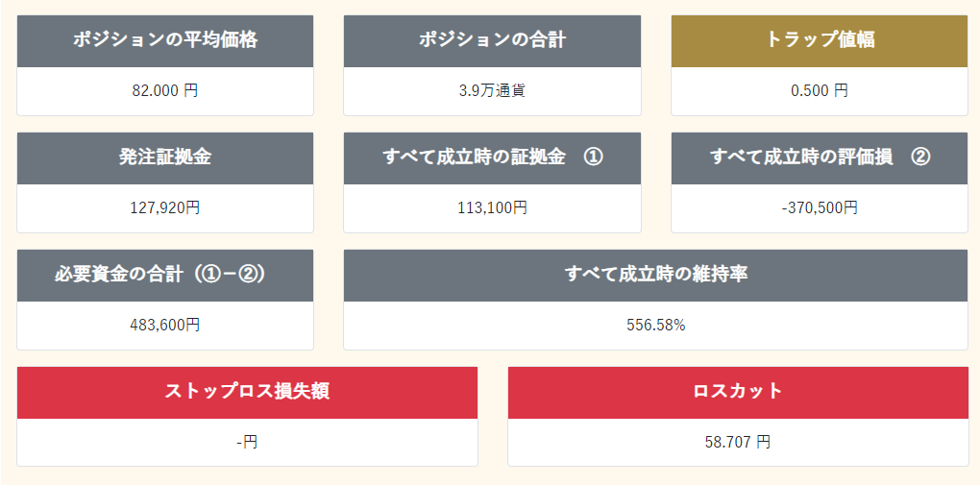Select the 113,100円 margin value

492,208
